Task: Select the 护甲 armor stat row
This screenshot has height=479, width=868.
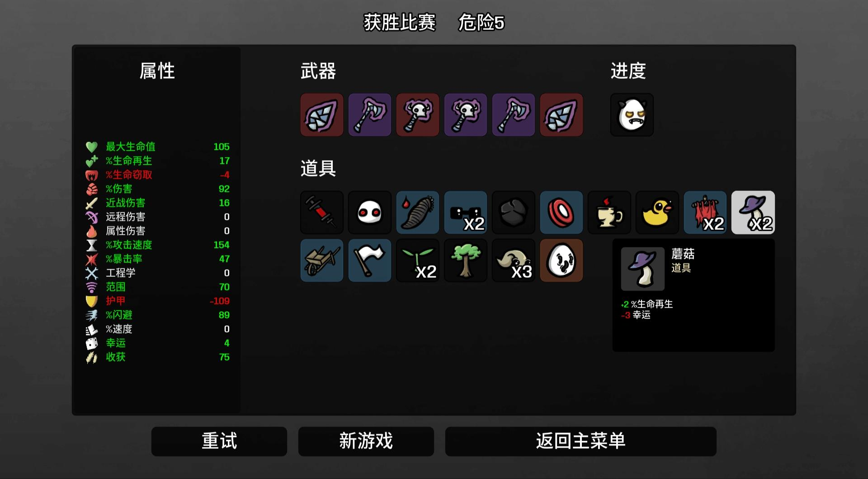Action: tap(157, 301)
